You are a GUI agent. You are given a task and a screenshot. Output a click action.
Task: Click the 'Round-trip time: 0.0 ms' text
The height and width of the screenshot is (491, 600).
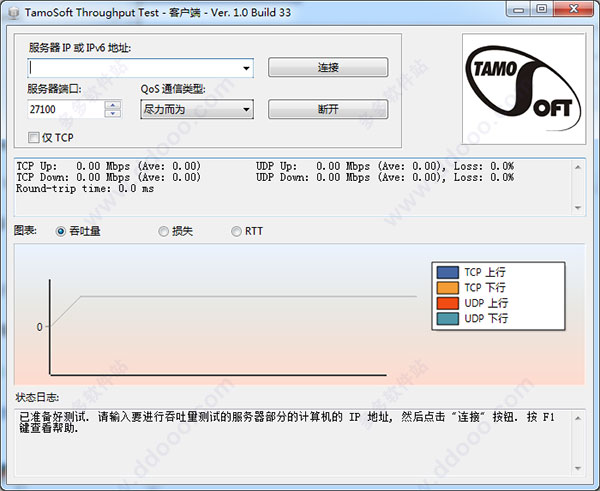85,188
